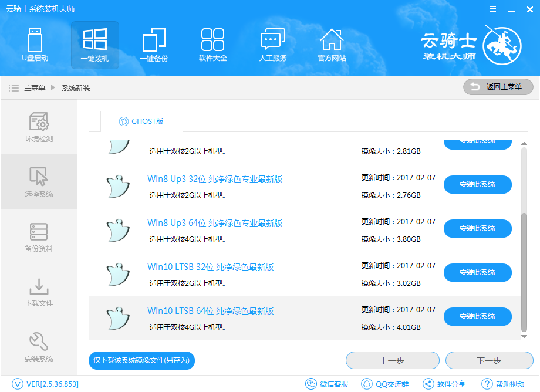Go to 选择系统 step in sidebar
The height and width of the screenshot is (392, 540).
[39, 182]
